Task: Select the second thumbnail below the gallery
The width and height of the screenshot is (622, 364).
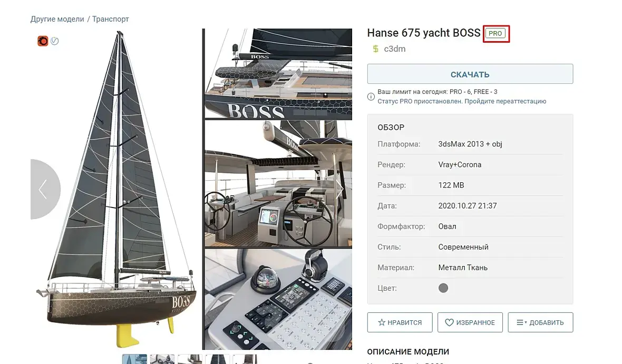Action: click(x=162, y=359)
